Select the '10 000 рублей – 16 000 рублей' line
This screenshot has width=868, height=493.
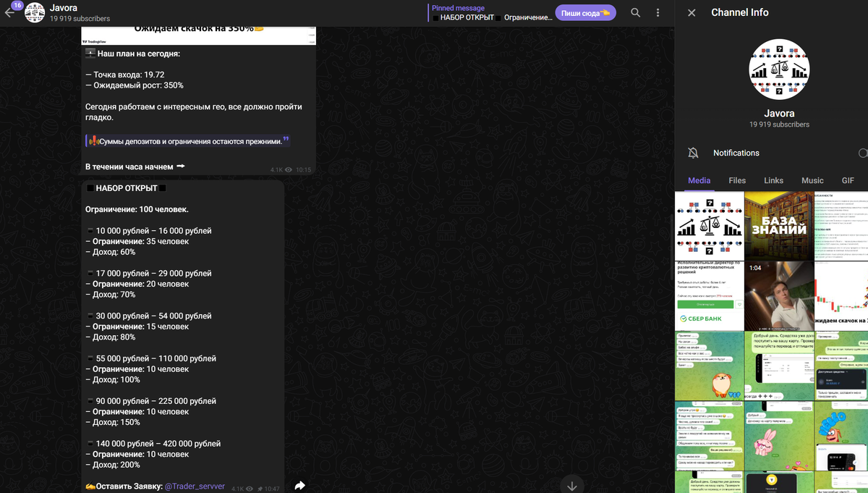point(149,231)
